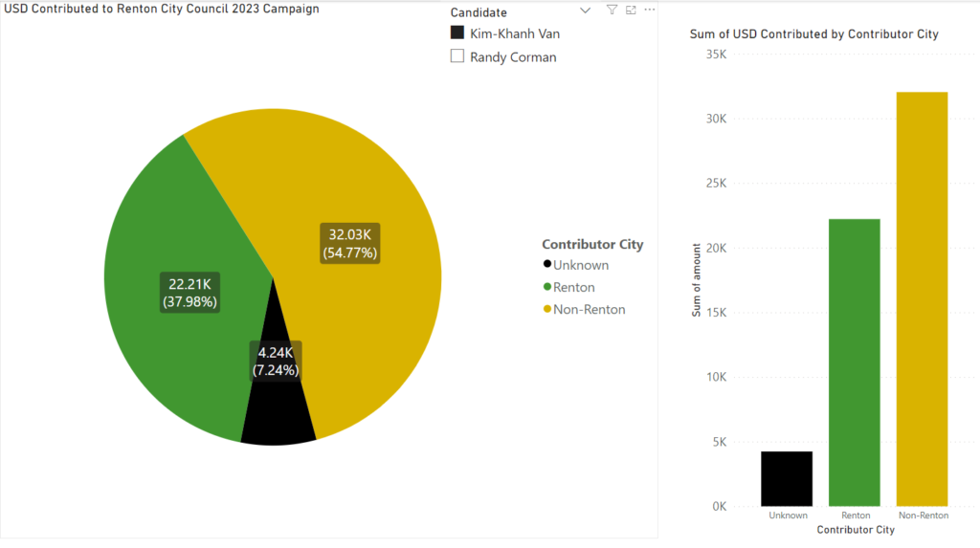Uncheck the Kim-Khanh Van candidate checkbox
The width and height of the screenshot is (980, 548).
457,33
